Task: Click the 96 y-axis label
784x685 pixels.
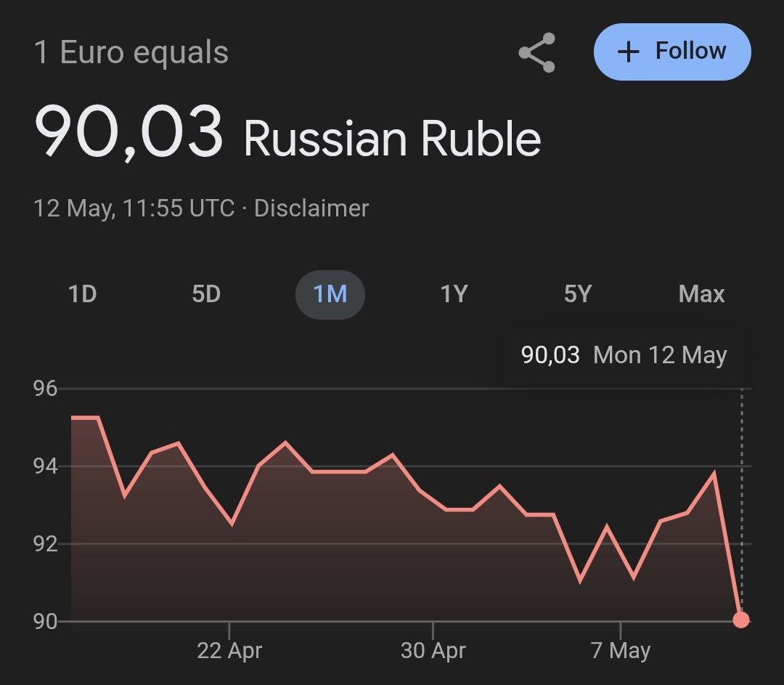Action: 45,389
